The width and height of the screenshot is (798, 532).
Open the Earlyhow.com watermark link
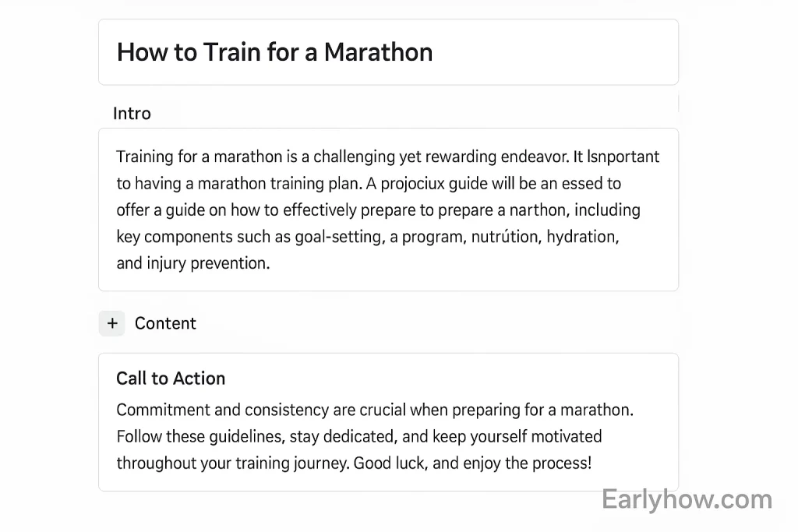[x=687, y=499]
